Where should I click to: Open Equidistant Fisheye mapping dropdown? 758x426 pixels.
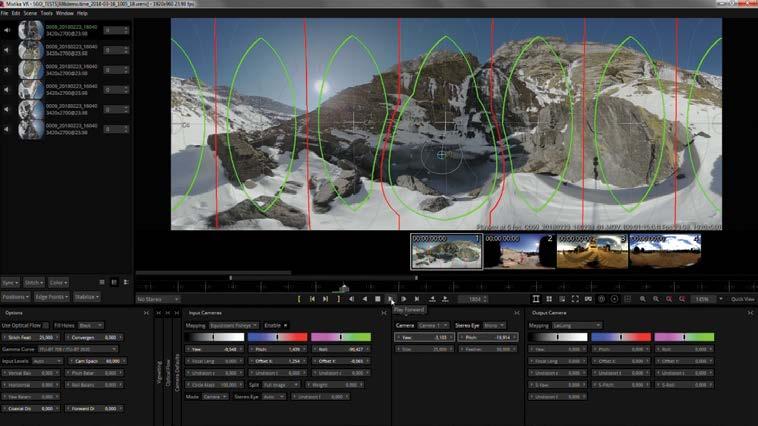234,325
